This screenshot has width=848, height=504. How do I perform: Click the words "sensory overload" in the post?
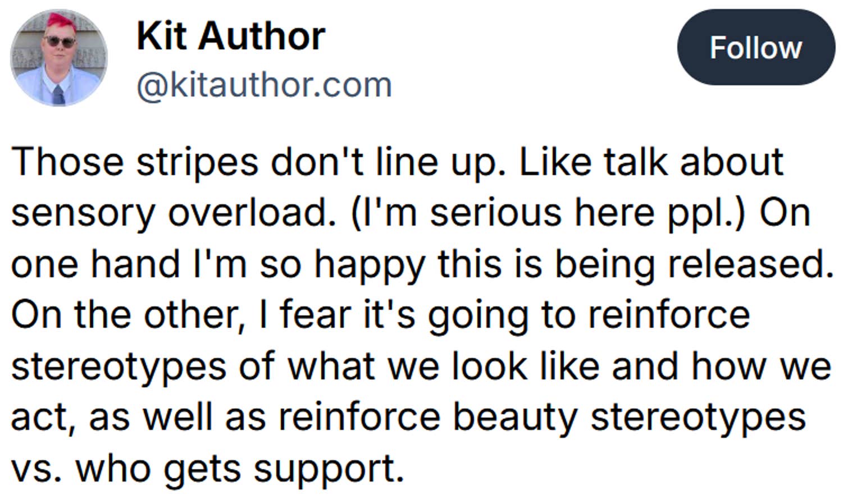coord(170,213)
